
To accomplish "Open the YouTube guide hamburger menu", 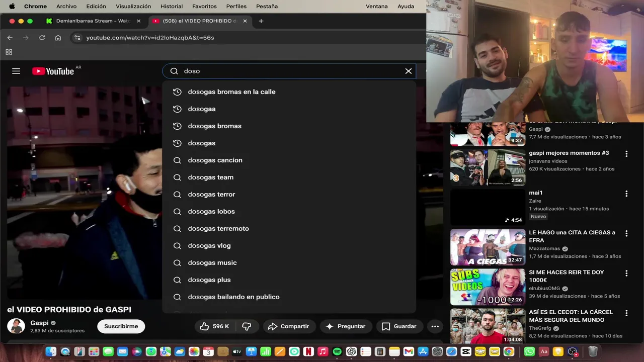I will (16, 71).
